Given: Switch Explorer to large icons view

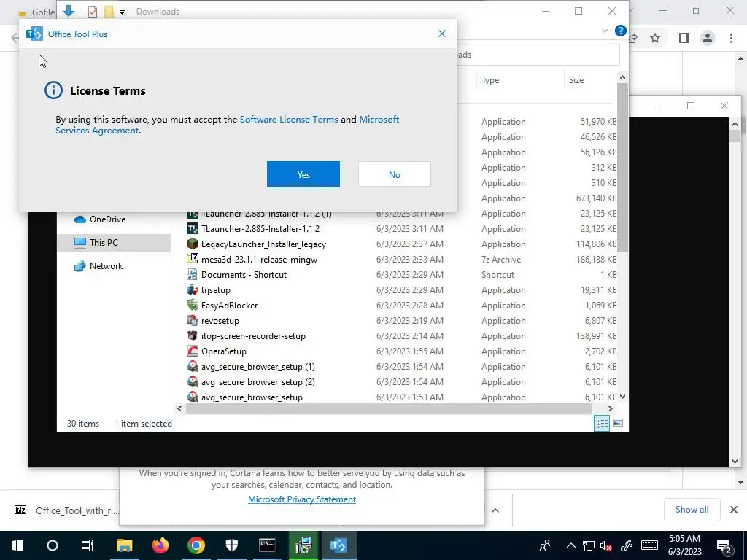Looking at the screenshot, I should 618,423.
